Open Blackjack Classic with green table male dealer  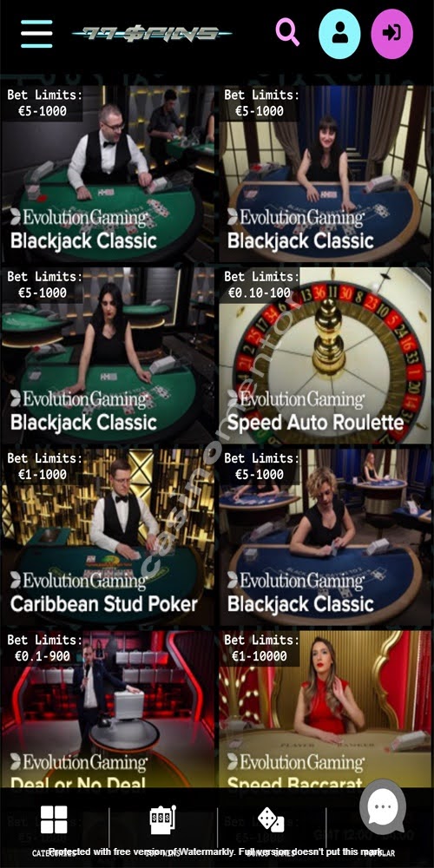108,174
